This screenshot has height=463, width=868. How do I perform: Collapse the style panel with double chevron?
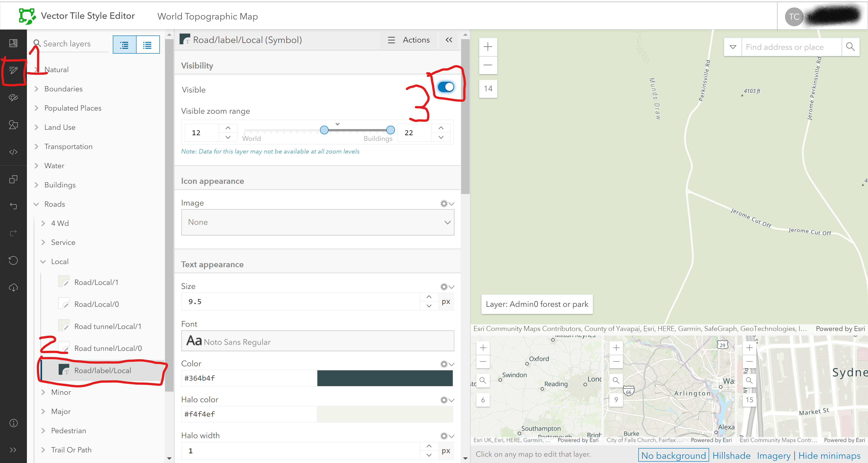(x=449, y=40)
